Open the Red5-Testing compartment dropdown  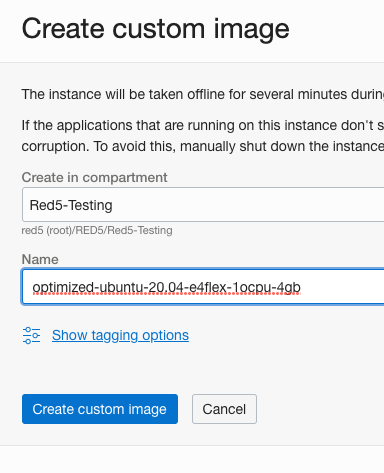(x=203, y=205)
